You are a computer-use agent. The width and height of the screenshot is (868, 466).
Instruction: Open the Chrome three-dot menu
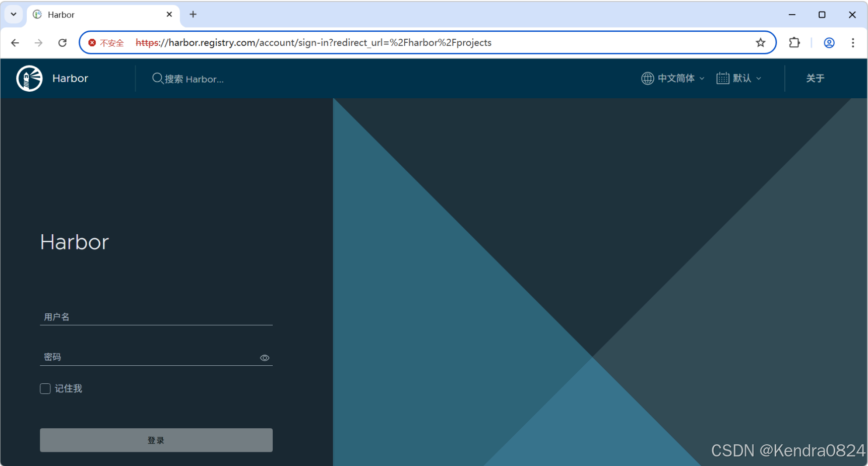point(853,43)
